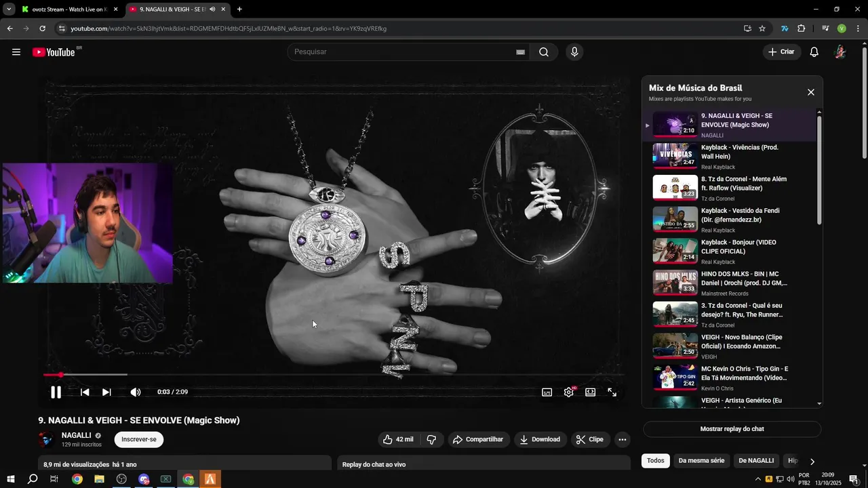
Task: Mute the NAGALLI tab audio icon
Action: (x=212, y=9)
